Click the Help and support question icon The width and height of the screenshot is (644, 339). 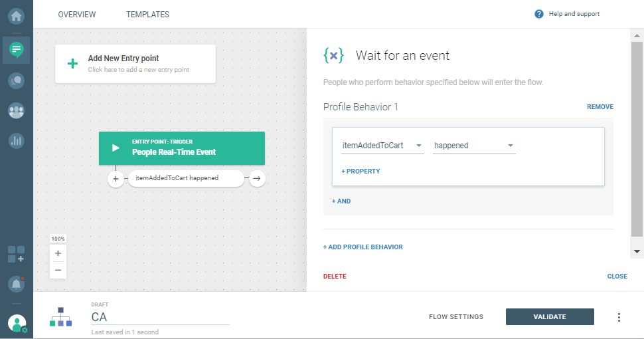[x=539, y=14]
